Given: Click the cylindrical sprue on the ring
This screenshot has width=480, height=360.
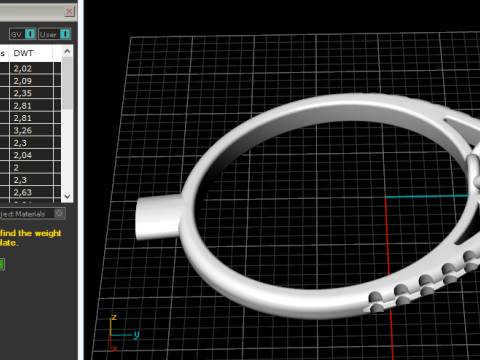Looking at the screenshot, I should tap(158, 217).
